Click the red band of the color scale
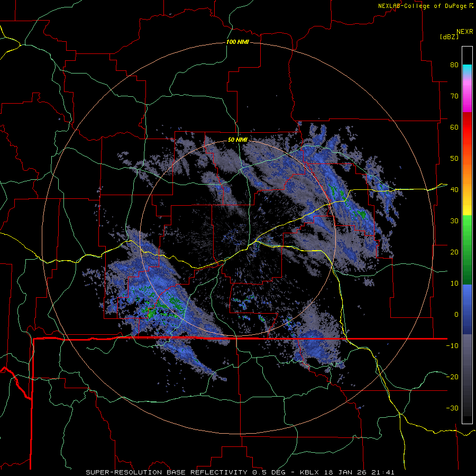 [x=467, y=127]
